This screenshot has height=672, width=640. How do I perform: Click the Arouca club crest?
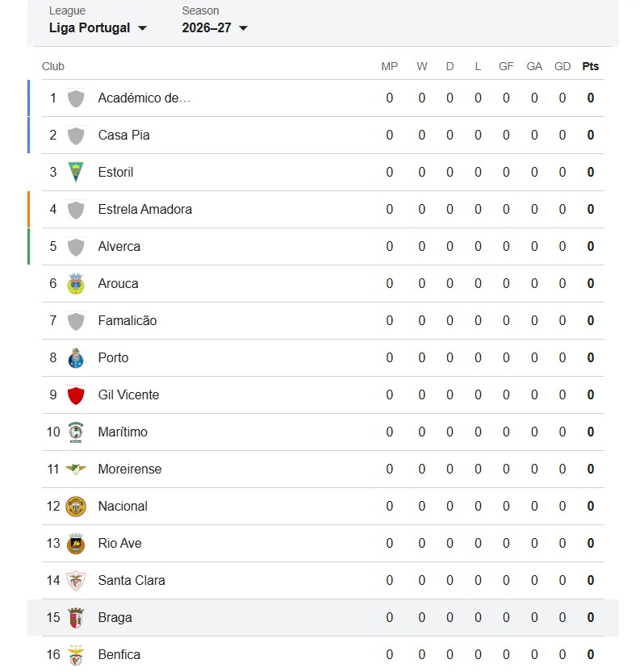(x=76, y=284)
